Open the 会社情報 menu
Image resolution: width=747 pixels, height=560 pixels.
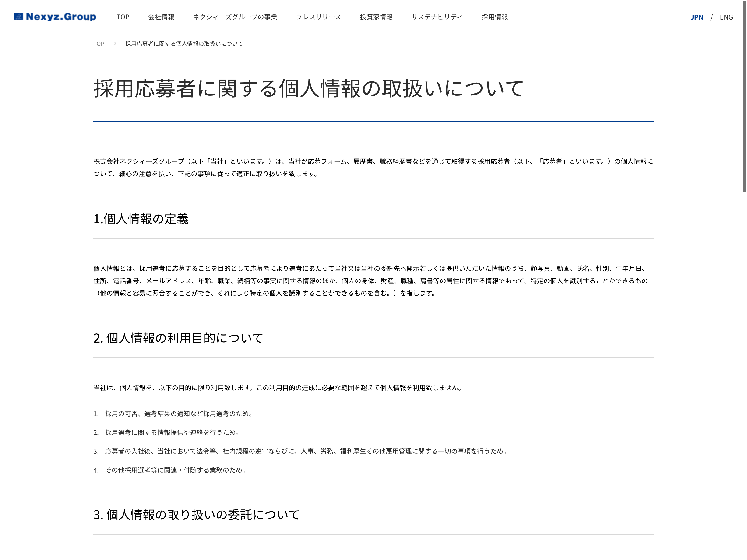point(161,17)
